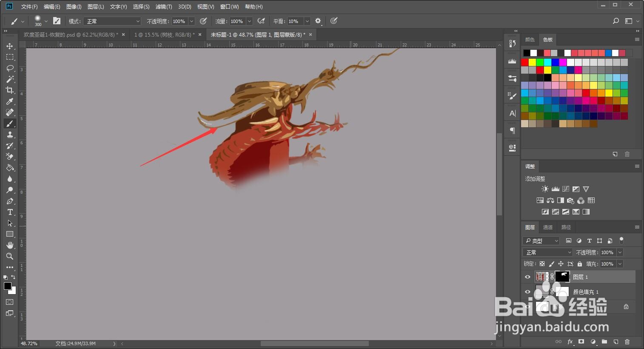644x349 pixels.
Task: Select the Pen tool
Action: coord(10,201)
